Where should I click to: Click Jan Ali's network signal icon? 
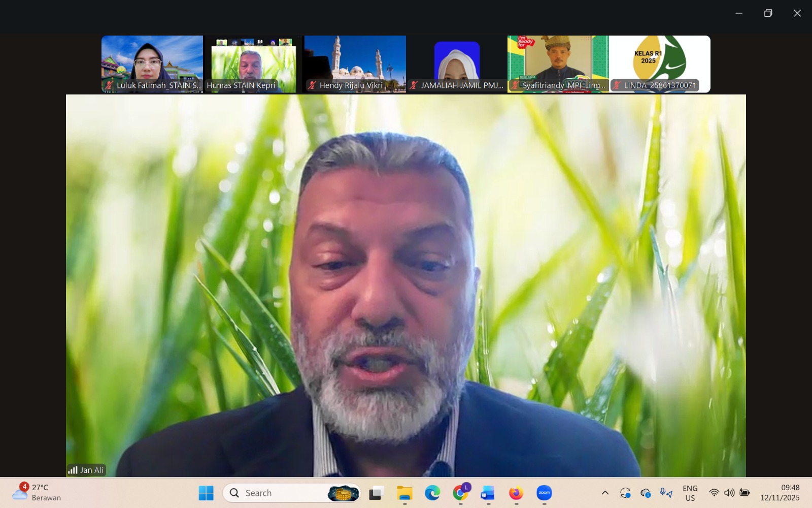(x=73, y=470)
